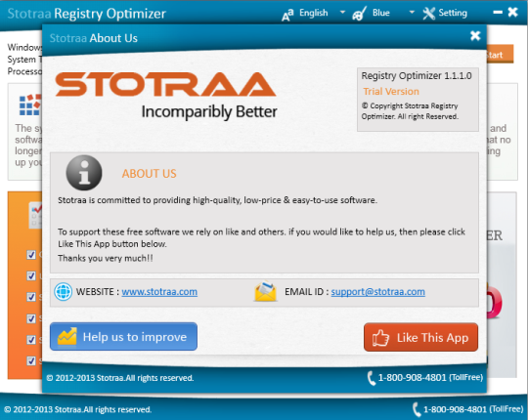This screenshot has height=420, width=528.
Task: Click the Registry Optimizer 1.1.1.0 version text
Action: coord(417,75)
